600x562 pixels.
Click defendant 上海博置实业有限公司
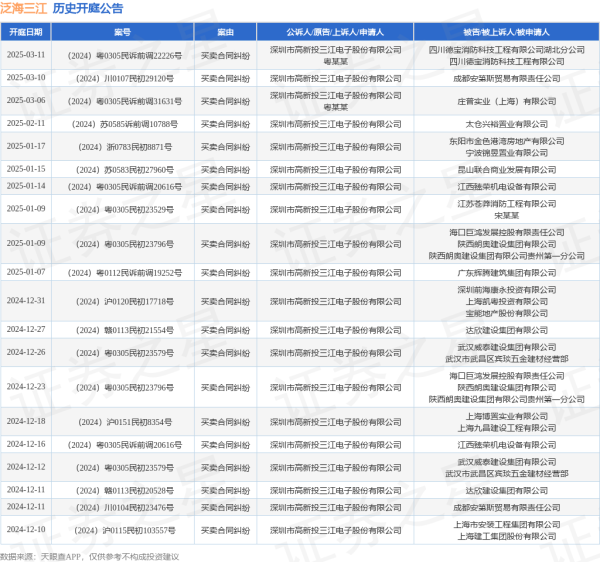(506, 416)
